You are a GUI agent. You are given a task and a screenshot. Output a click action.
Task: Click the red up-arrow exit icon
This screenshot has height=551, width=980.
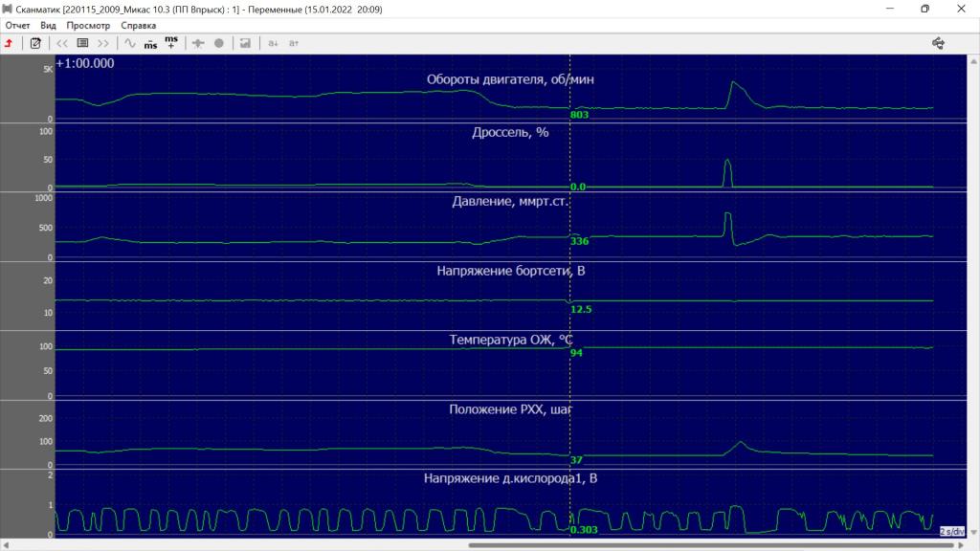9,43
